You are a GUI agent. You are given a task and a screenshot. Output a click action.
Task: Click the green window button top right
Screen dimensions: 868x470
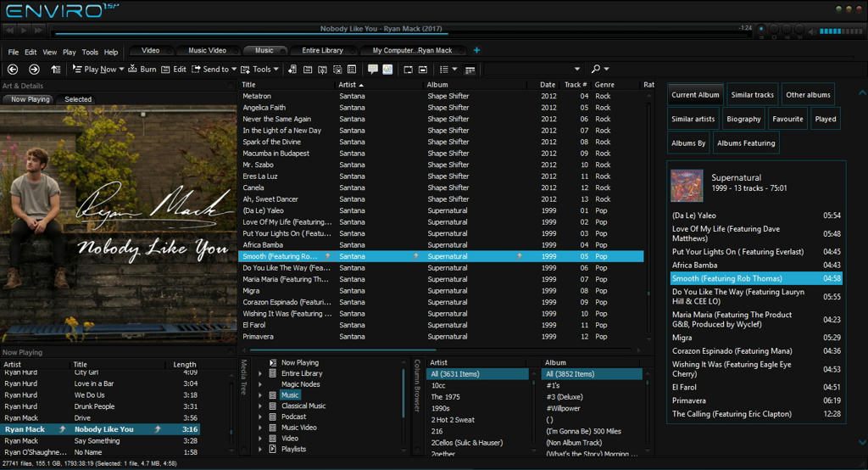[839, 8]
